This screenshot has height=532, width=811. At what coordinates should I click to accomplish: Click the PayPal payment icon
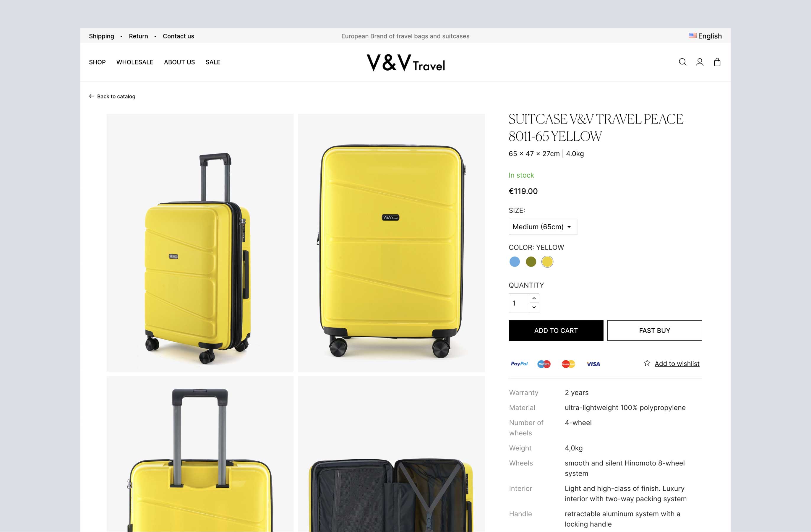[x=519, y=364]
